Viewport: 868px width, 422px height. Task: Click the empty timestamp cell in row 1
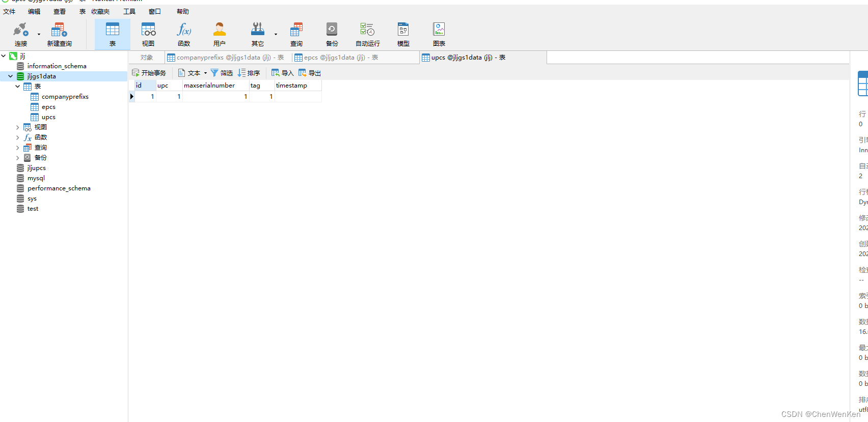pyautogui.click(x=298, y=96)
